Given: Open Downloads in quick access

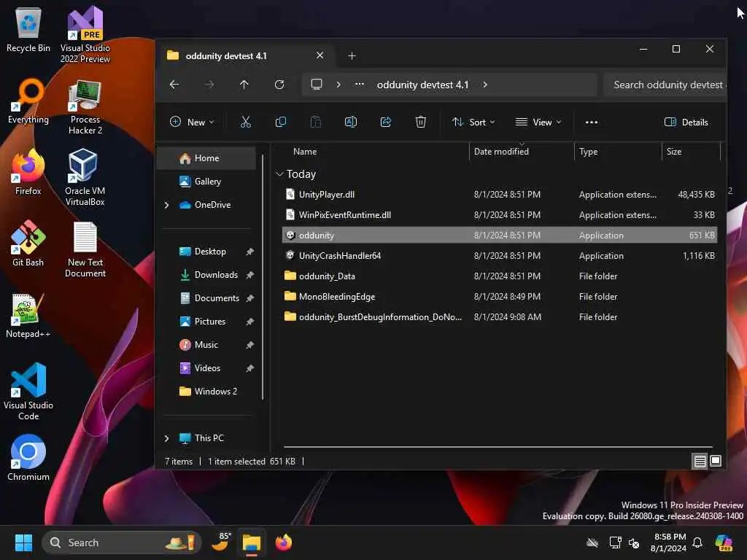Looking at the screenshot, I should point(216,275).
